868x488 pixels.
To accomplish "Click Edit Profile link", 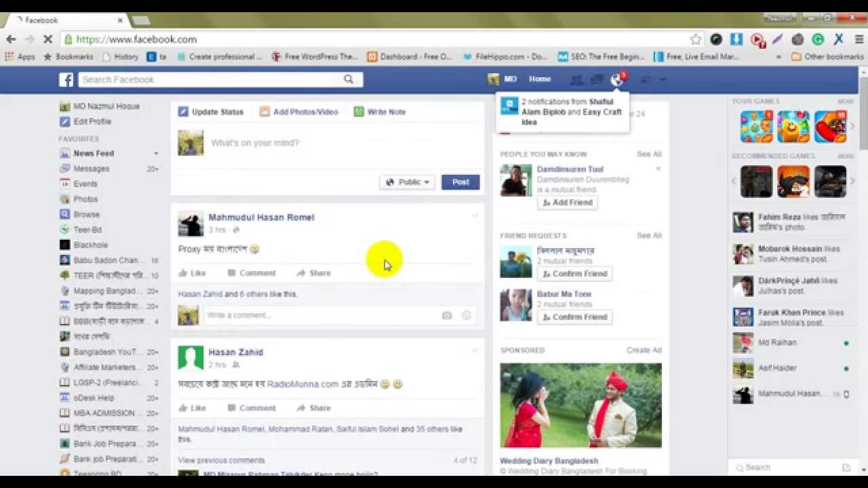I will pos(92,121).
